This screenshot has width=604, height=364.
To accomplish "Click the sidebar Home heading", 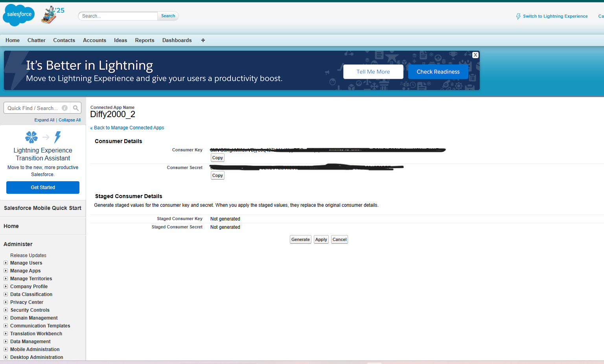I will point(11,226).
